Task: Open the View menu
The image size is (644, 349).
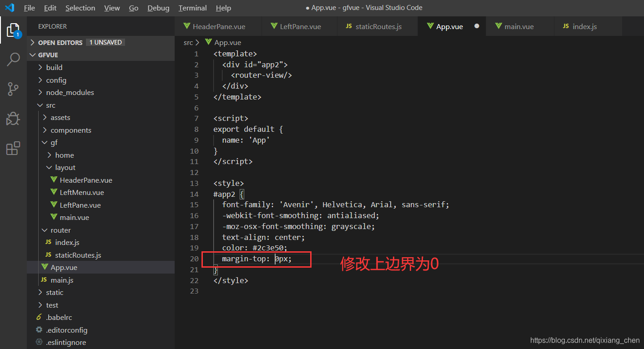Action: pyautogui.click(x=112, y=8)
